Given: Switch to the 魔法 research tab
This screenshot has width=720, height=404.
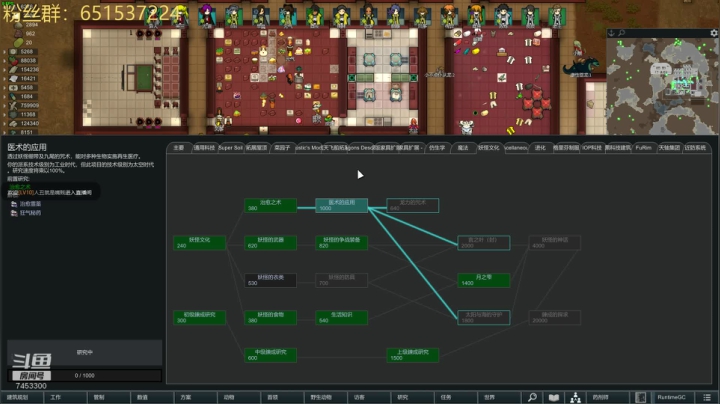Looking at the screenshot, I should tap(462, 148).
